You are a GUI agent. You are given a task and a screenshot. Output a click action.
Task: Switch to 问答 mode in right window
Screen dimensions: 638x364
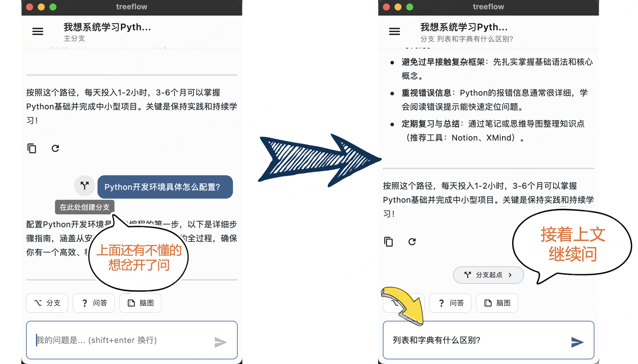tap(450, 303)
